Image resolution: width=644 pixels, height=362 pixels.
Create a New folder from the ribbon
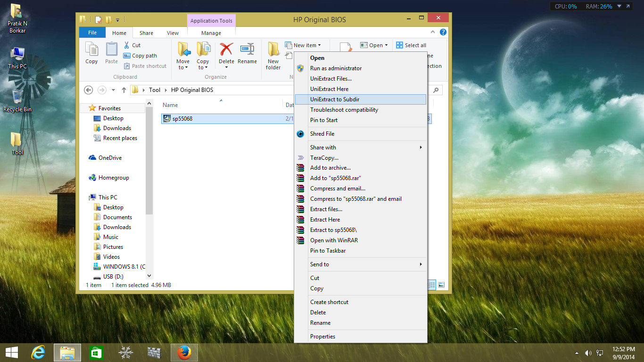pos(273,56)
